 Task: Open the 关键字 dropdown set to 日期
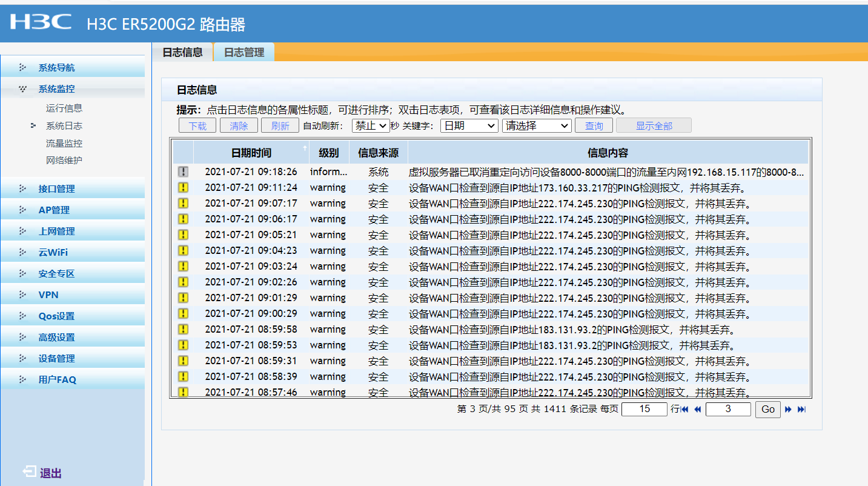[x=469, y=126]
